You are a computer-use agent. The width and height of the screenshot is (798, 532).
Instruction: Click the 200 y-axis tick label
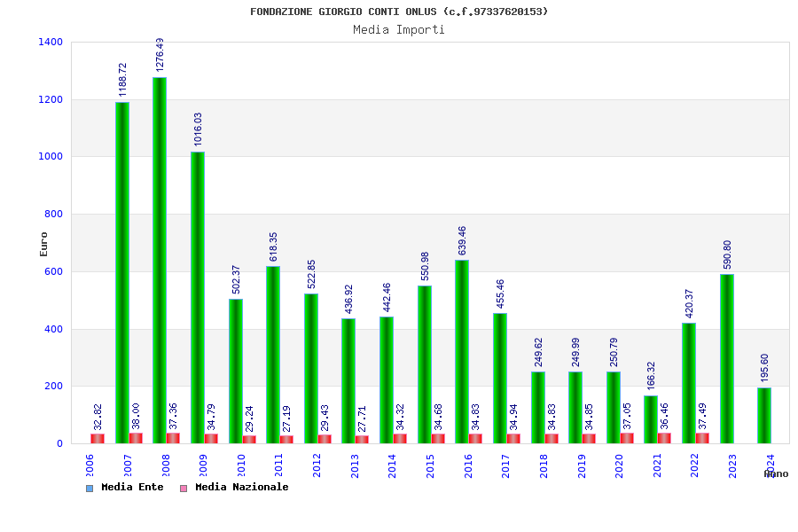point(53,386)
